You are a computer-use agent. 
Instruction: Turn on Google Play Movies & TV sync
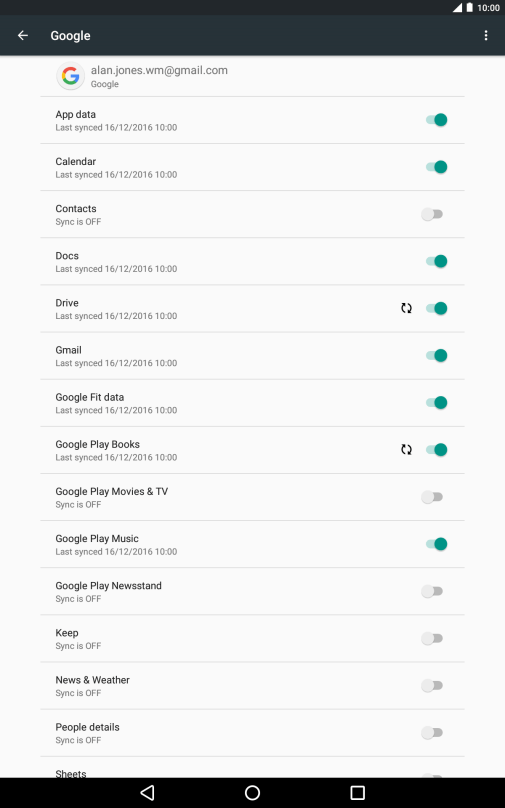(x=432, y=497)
